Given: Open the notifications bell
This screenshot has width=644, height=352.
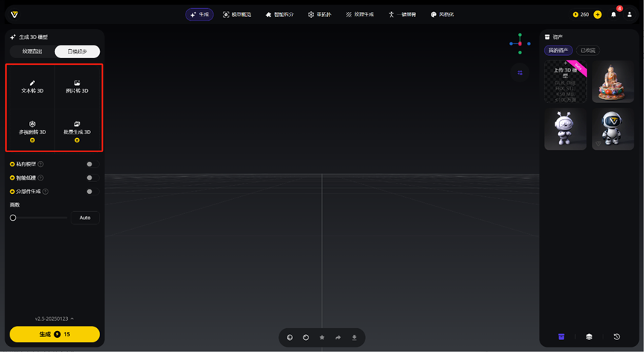Looking at the screenshot, I should pos(613,14).
